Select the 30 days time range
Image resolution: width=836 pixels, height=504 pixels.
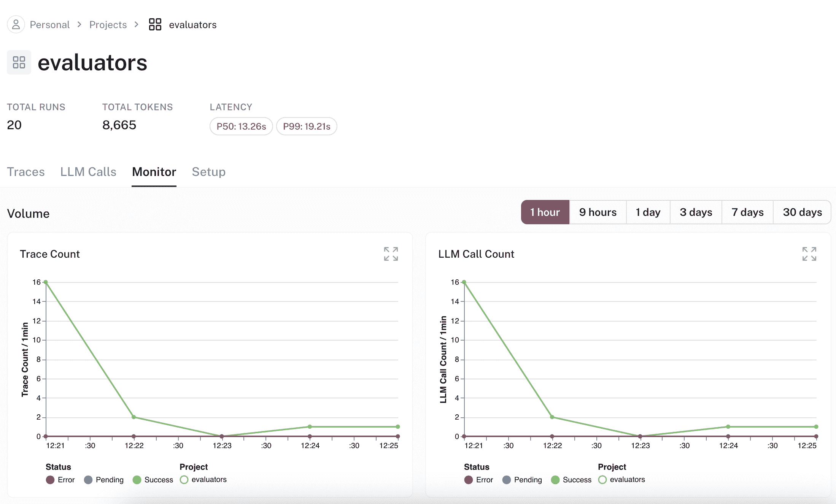tap(802, 212)
